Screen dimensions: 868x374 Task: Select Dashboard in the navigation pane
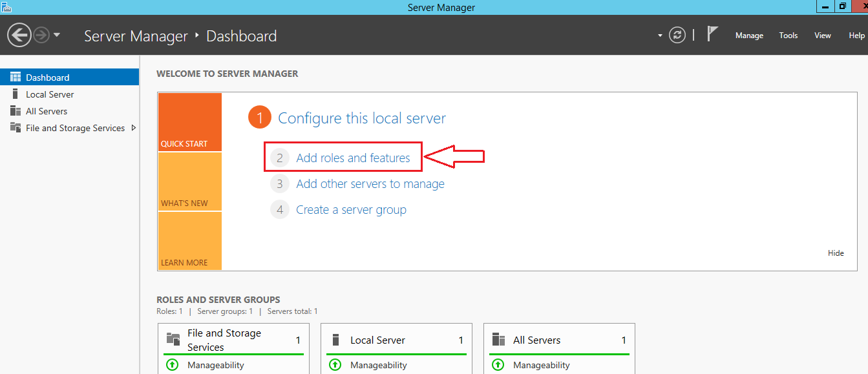[x=69, y=77]
